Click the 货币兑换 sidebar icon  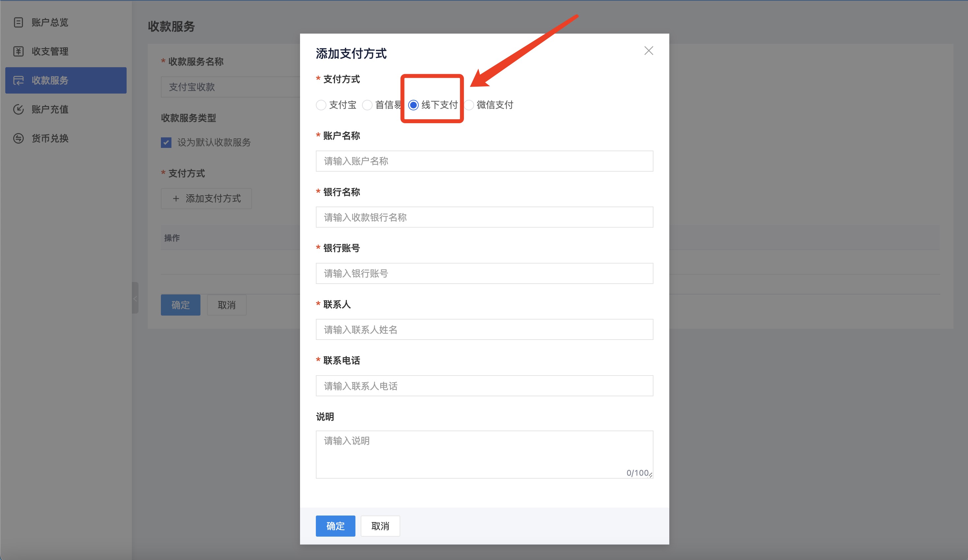point(18,138)
